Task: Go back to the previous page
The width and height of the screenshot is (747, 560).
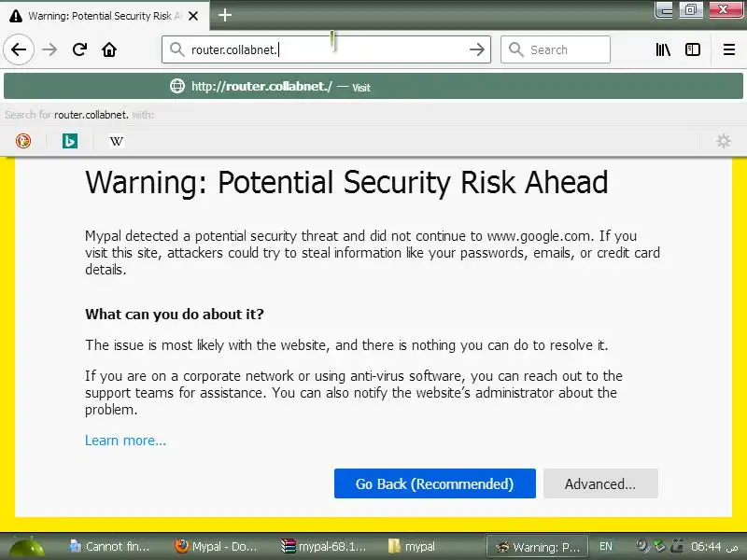Action: (x=19, y=49)
